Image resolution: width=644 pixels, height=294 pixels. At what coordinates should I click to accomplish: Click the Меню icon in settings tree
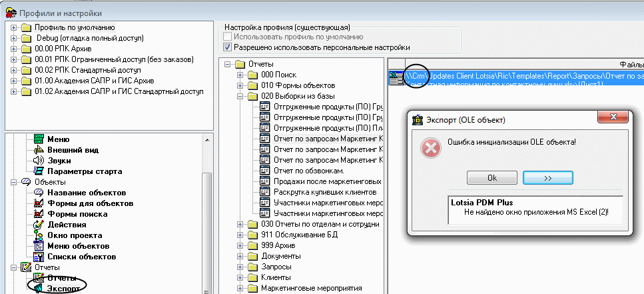coord(39,139)
